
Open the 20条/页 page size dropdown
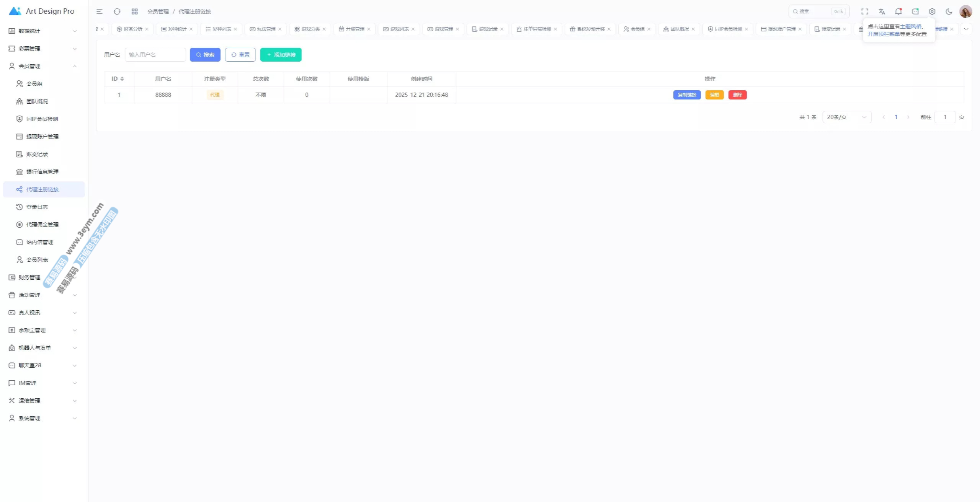point(846,117)
